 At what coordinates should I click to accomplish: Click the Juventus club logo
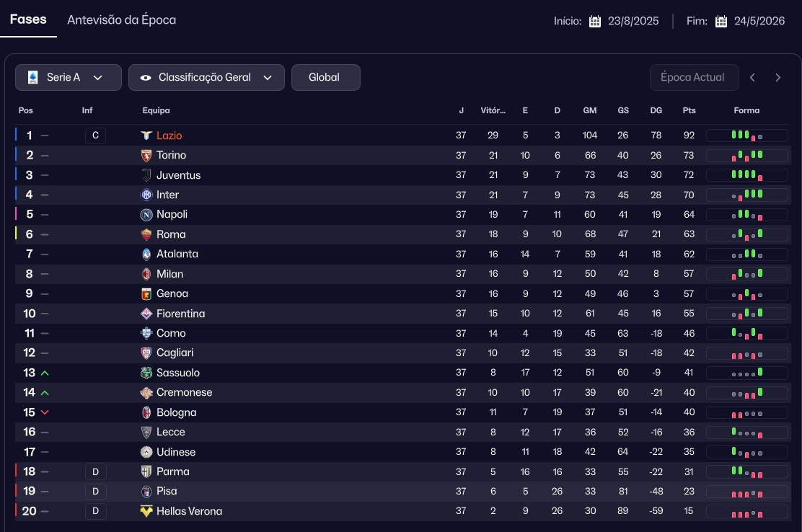[x=146, y=175]
